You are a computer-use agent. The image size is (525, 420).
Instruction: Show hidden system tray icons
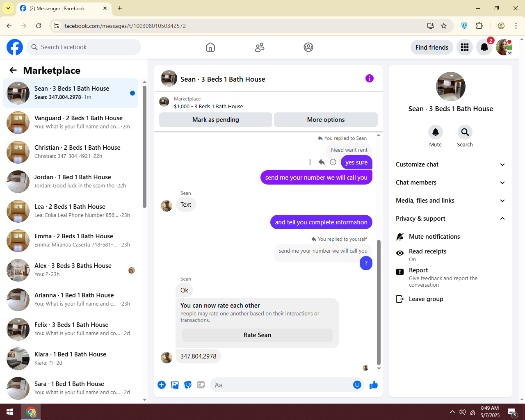click(452, 412)
